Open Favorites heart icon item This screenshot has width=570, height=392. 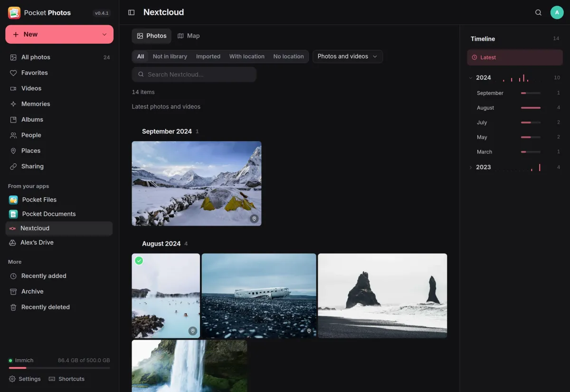pos(59,73)
